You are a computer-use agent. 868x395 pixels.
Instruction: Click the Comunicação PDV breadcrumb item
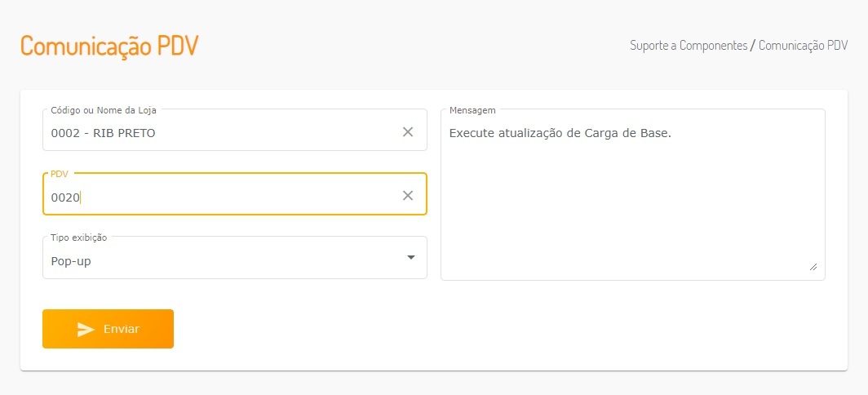(803, 46)
